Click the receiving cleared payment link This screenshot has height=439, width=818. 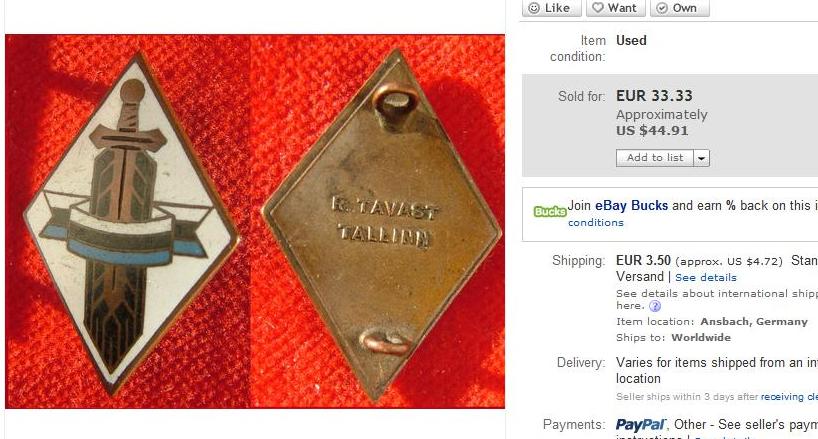pos(789,397)
